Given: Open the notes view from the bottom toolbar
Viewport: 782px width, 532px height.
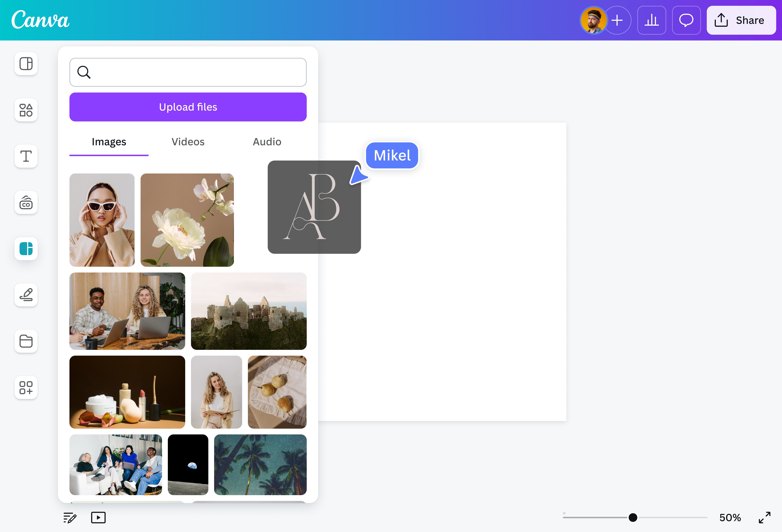Looking at the screenshot, I should [70, 518].
